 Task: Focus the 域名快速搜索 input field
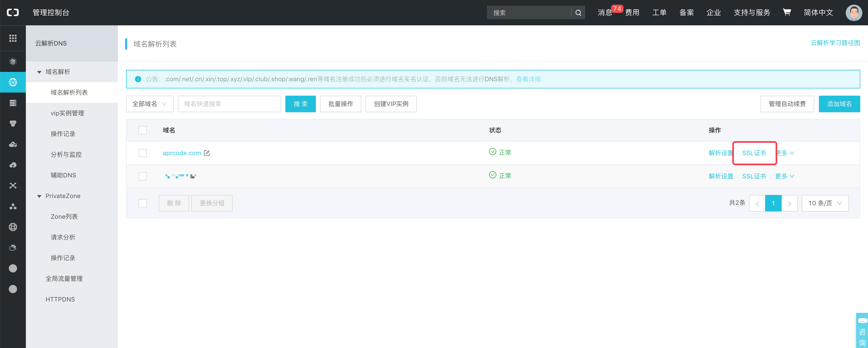click(x=229, y=104)
